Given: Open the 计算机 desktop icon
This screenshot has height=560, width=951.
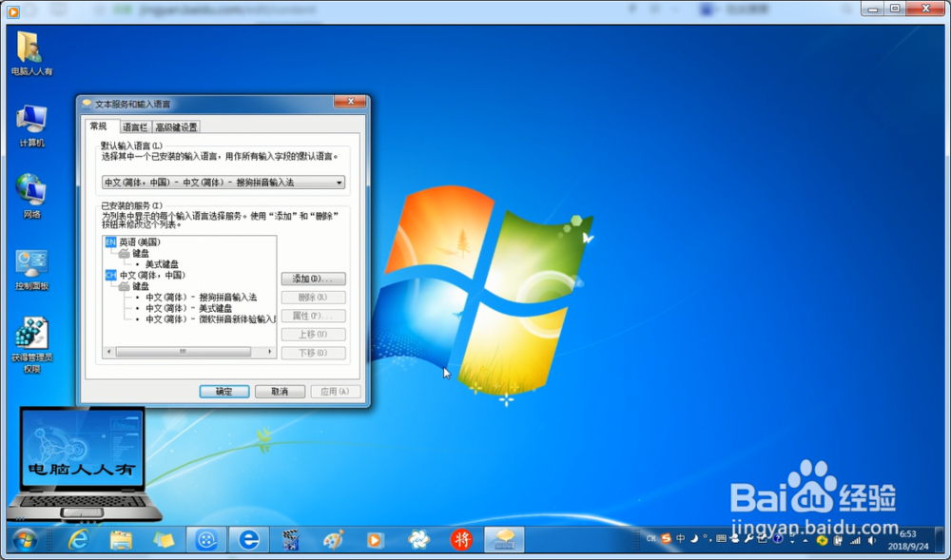Looking at the screenshot, I should (x=31, y=126).
